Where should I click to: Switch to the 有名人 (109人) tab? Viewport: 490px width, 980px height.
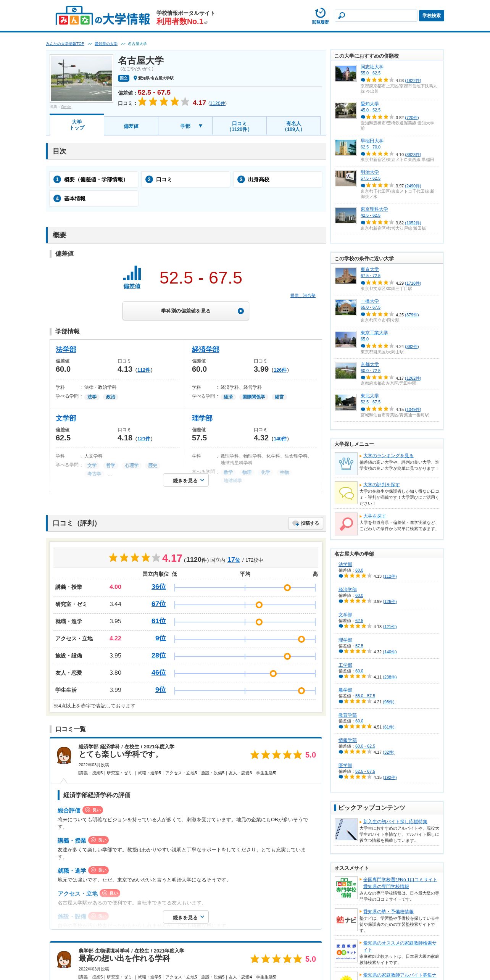[x=293, y=126]
